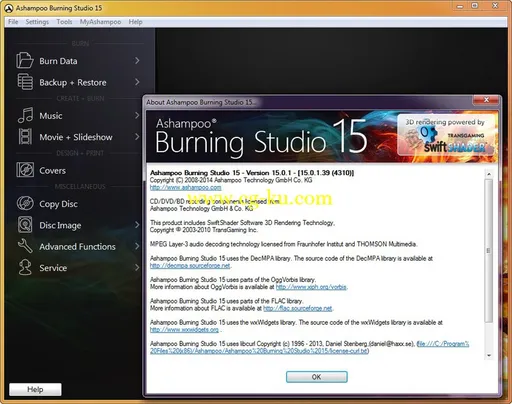Click the Help button at bottom left
Viewport: 512px width, 404px height.
35,389
